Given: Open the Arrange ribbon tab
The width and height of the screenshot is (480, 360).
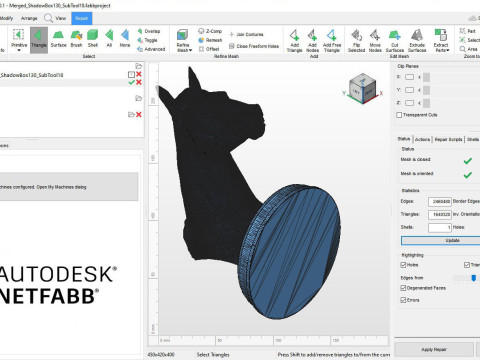Looking at the screenshot, I should click(x=29, y=18).
